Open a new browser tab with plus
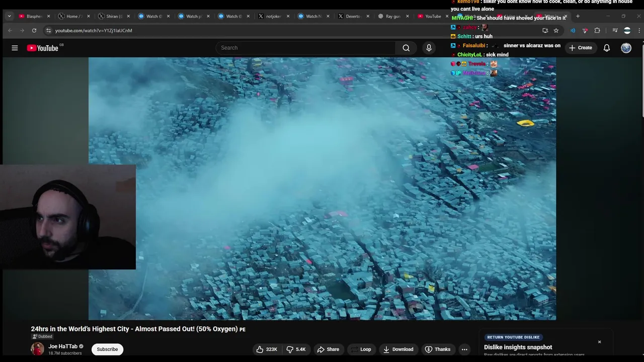 (578, 16)
